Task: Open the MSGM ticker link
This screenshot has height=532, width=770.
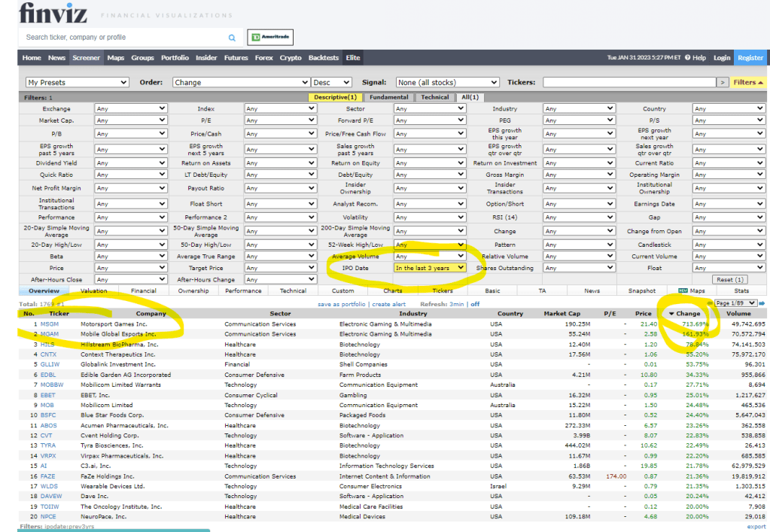Action: pyautogui.click(x=50, y=324)
